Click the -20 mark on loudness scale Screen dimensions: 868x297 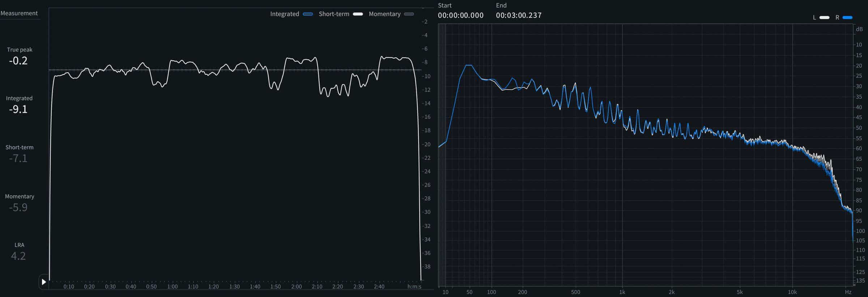tap(426, 144)
